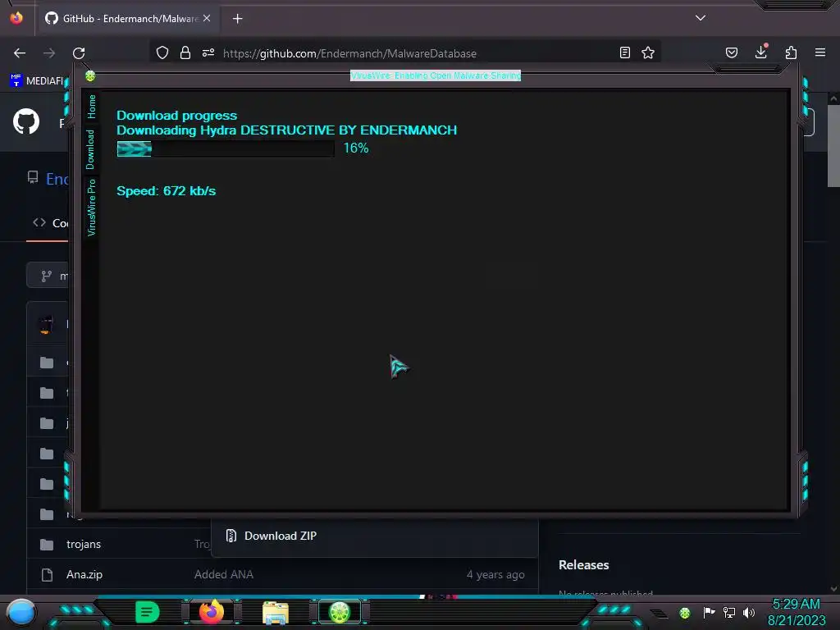Reload the GitHub page
840x630 pixels.
[x=79, y=53]
